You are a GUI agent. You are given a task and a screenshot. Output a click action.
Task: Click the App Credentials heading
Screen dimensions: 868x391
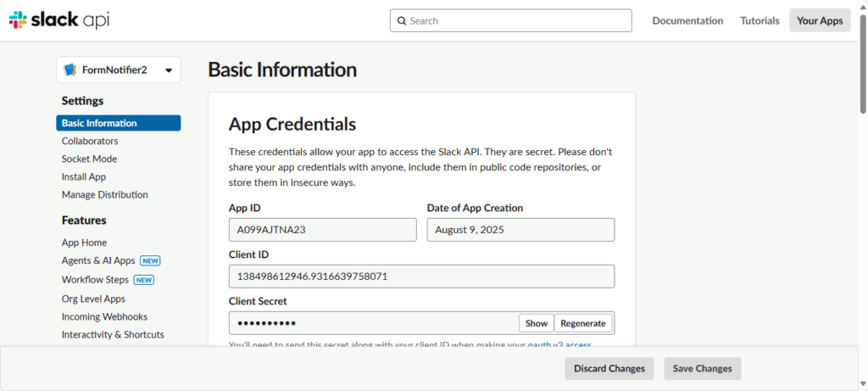[x=292, y=124]
